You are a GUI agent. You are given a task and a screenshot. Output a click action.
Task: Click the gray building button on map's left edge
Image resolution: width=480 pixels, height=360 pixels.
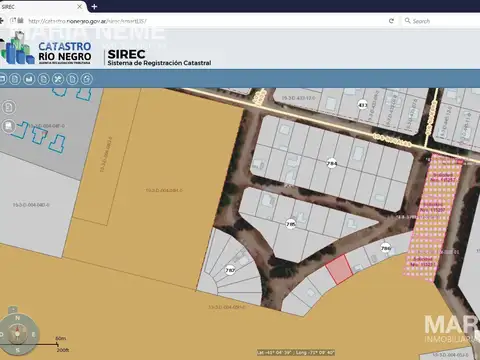8,126
